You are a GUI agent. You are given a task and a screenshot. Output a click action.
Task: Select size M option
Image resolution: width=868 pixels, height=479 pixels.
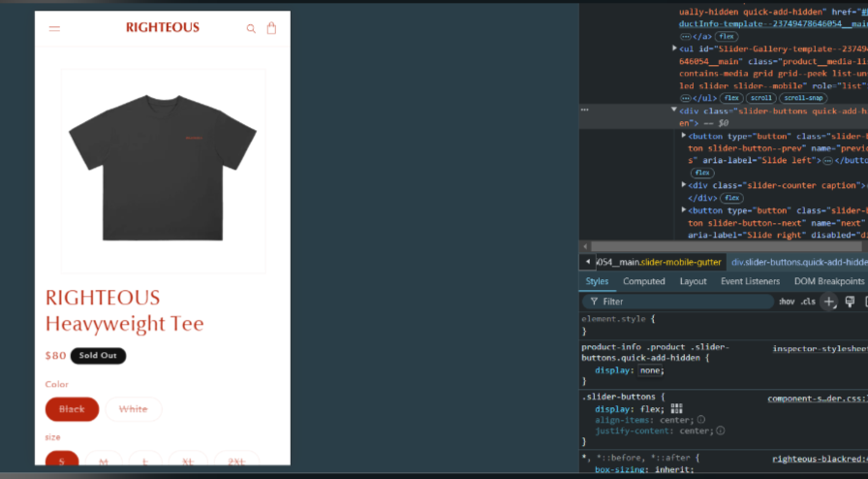(104, 460)
